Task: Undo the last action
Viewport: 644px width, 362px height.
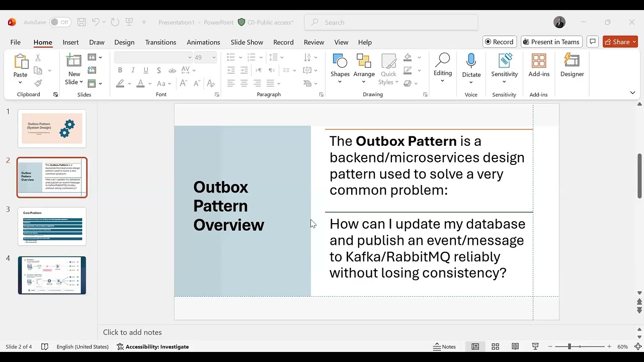Action: 96,22
